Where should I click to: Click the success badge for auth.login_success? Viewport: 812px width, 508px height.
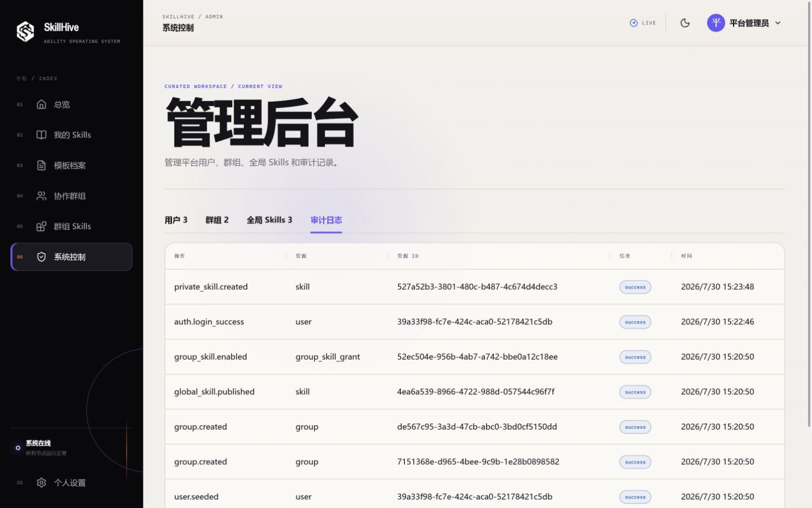coord(635,322)
